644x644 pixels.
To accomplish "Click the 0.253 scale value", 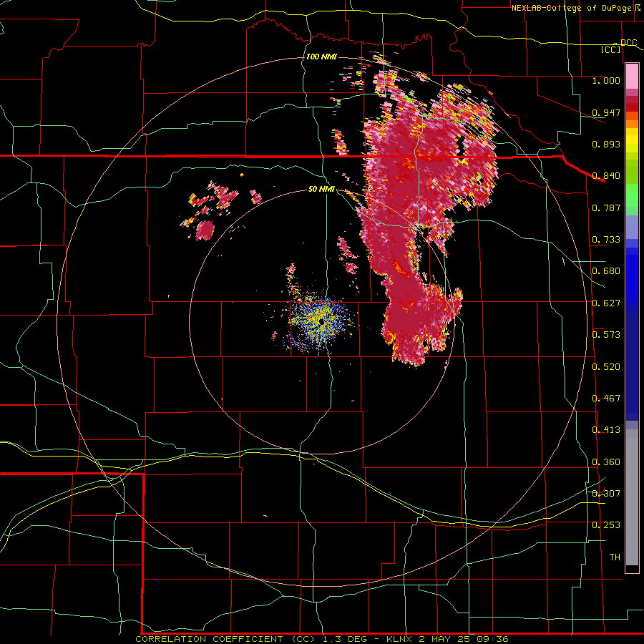I will click(x=606, y=525).
